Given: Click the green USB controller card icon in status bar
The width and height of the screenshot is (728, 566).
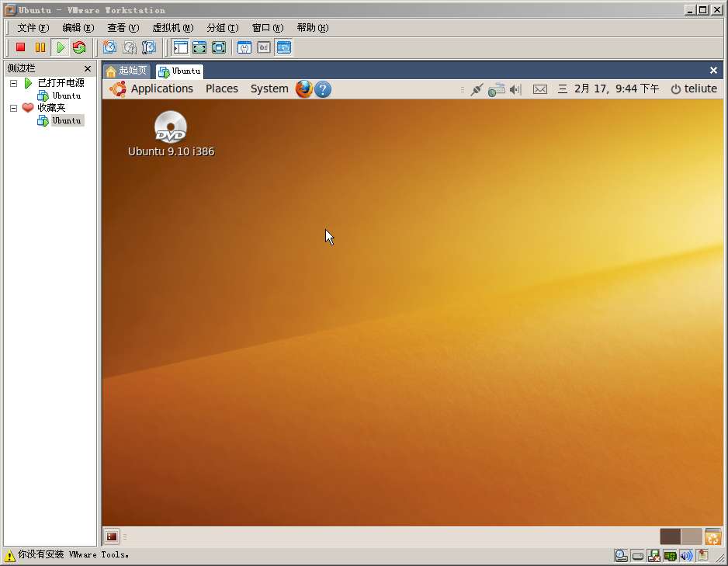Looking at the screenshot, I should (x=670, y=556).
